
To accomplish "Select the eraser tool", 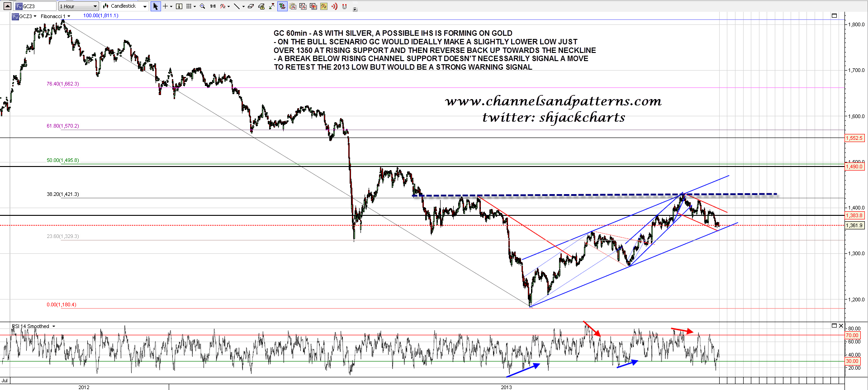I will point(251,6).
